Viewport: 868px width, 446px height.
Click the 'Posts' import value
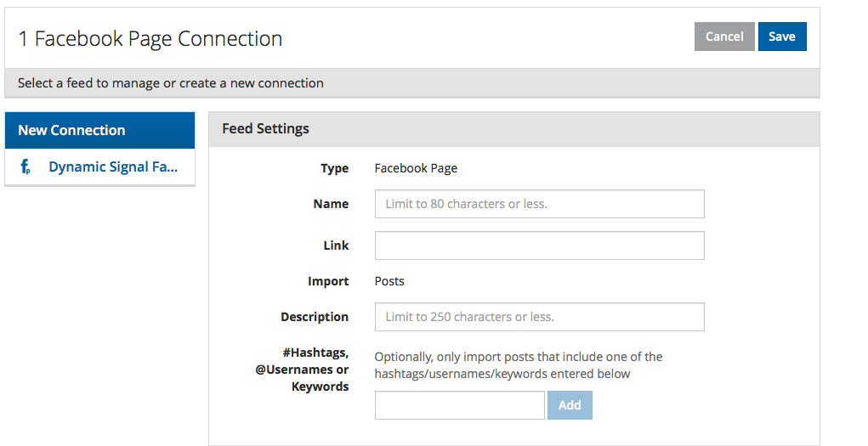pos(389,281)
